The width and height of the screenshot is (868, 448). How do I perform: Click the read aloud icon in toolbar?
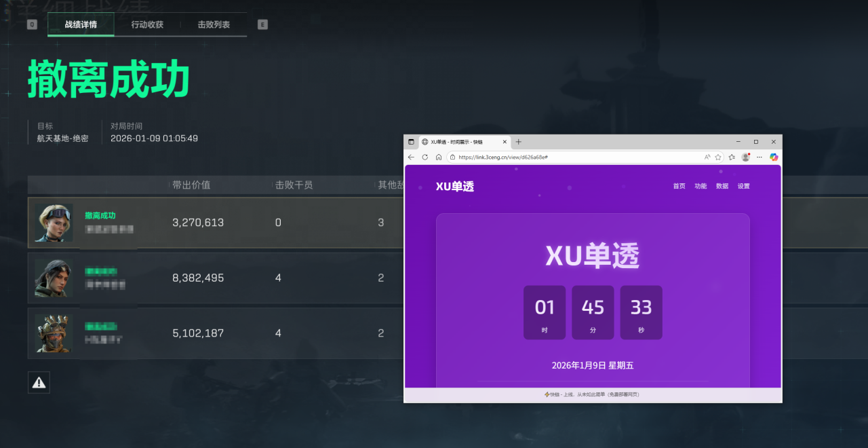(x=707, y=157)
